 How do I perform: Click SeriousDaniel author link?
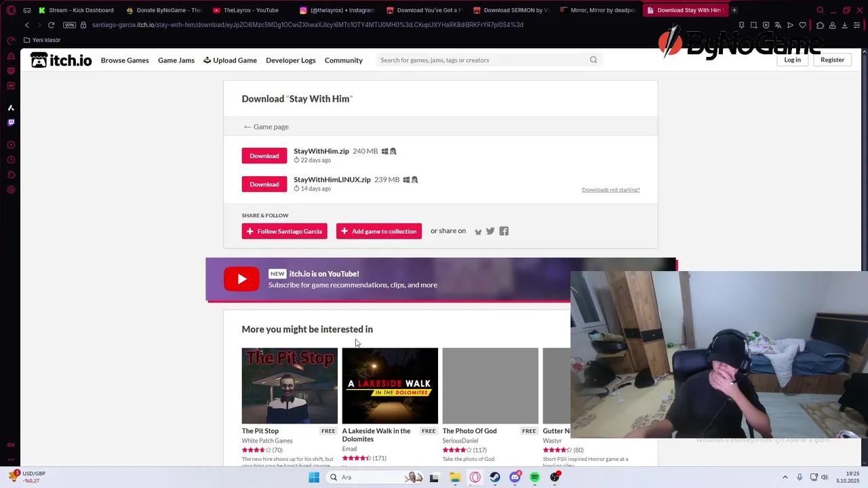(x=460, y=441)
